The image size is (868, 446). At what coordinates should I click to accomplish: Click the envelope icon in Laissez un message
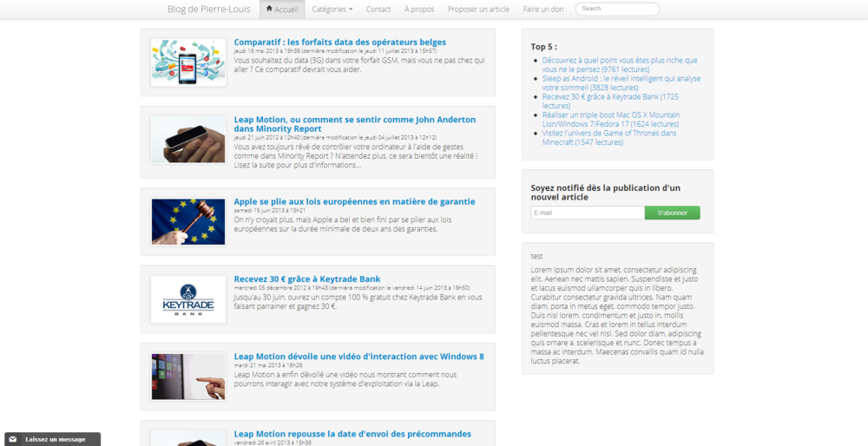13,439
